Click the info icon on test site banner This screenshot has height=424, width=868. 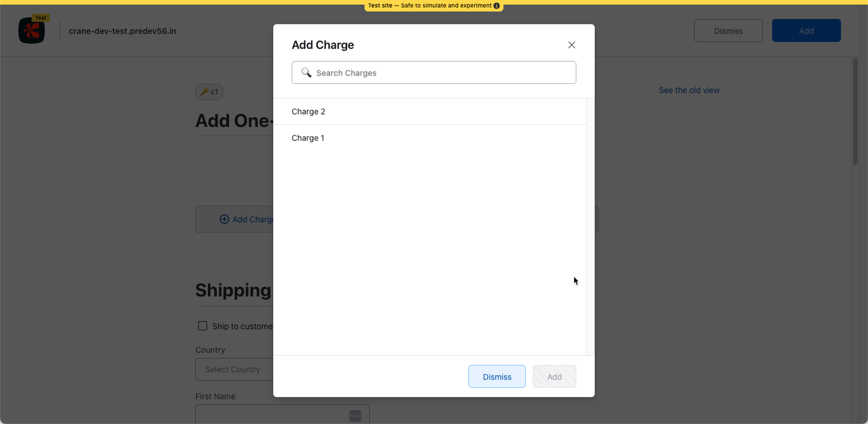[x=497, y=6]
